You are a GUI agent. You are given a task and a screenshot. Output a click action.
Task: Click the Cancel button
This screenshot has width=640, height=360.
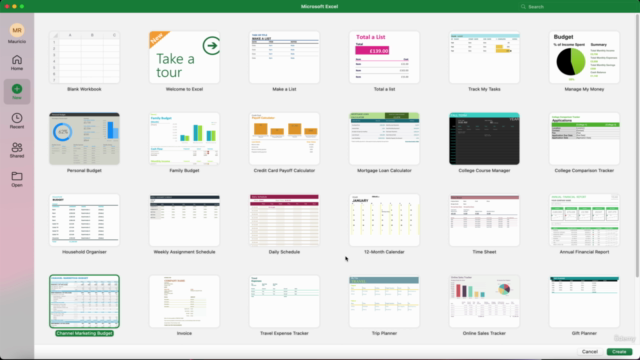[590, 352]
